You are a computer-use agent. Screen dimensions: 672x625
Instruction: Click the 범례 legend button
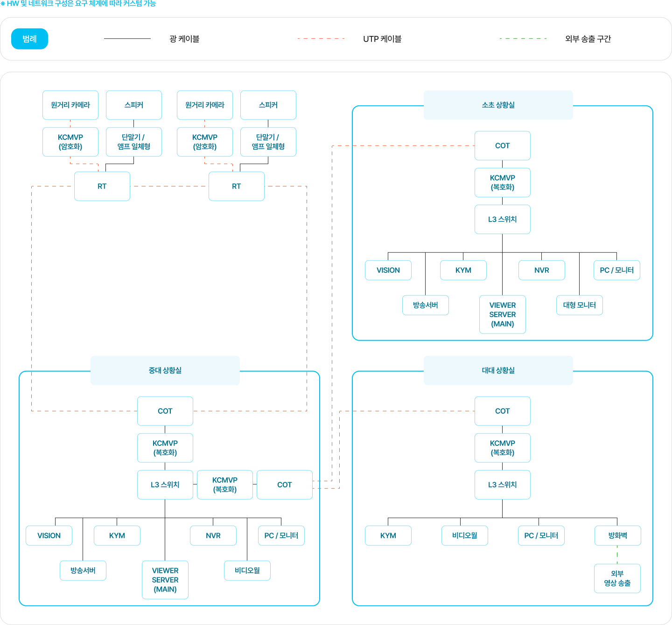pos(29,39)
